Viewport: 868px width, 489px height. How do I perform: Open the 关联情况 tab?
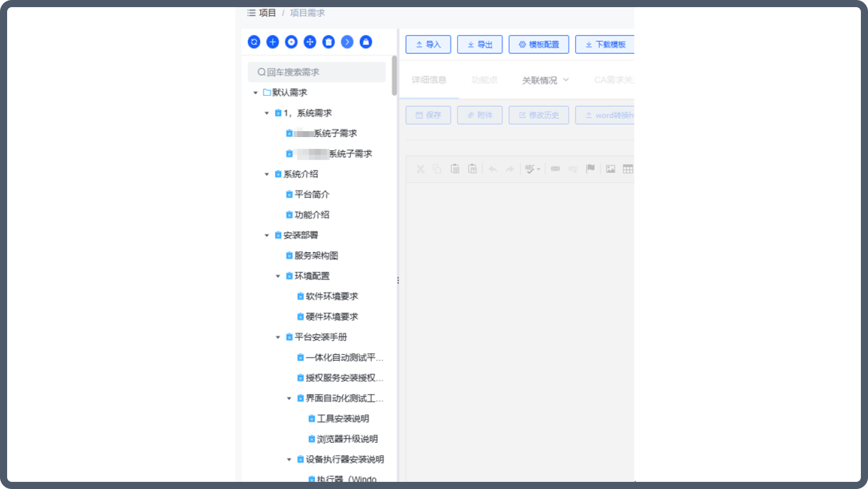540,80
